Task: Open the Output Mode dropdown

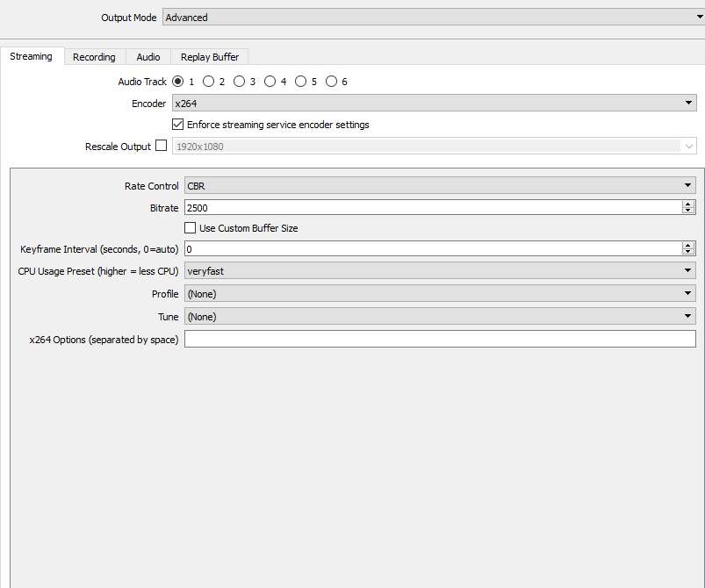Action: coord(434,17)
